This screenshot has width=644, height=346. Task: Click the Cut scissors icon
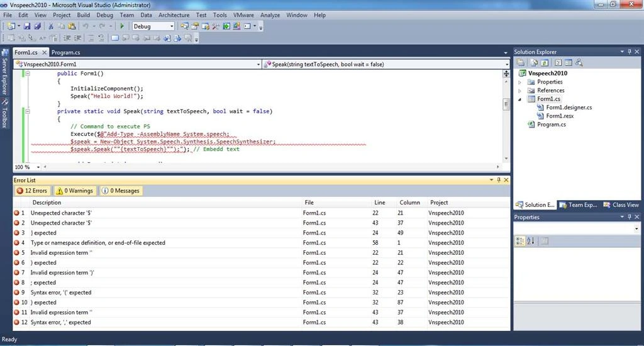click(x=51, y=26)
